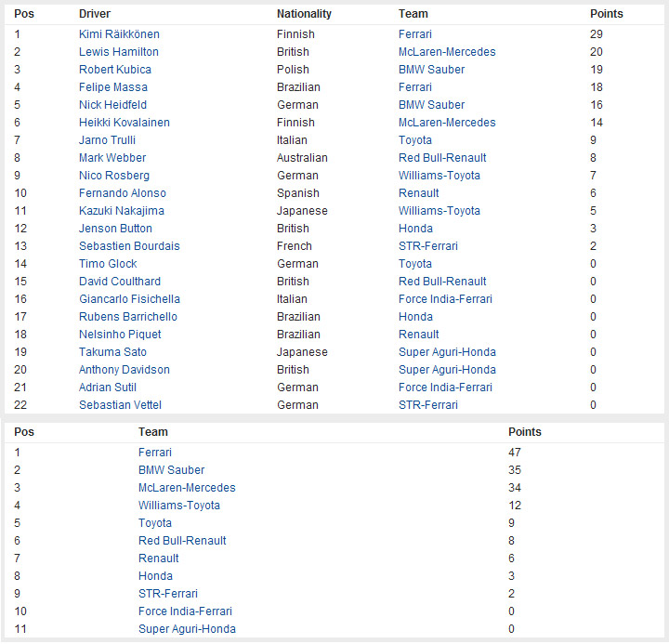Open BMW Sauber in constructors table
Viewport: 669px width, 644px height.
click(171, 470)
